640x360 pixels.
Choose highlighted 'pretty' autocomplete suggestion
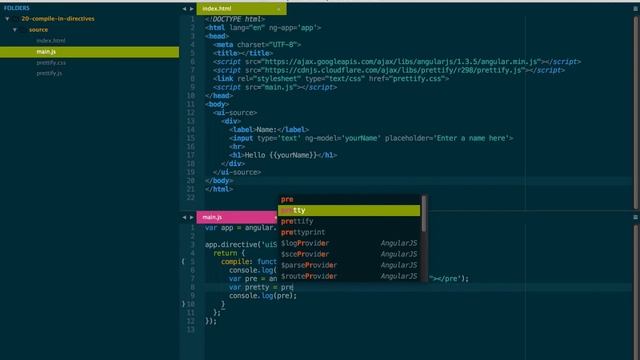349,211
